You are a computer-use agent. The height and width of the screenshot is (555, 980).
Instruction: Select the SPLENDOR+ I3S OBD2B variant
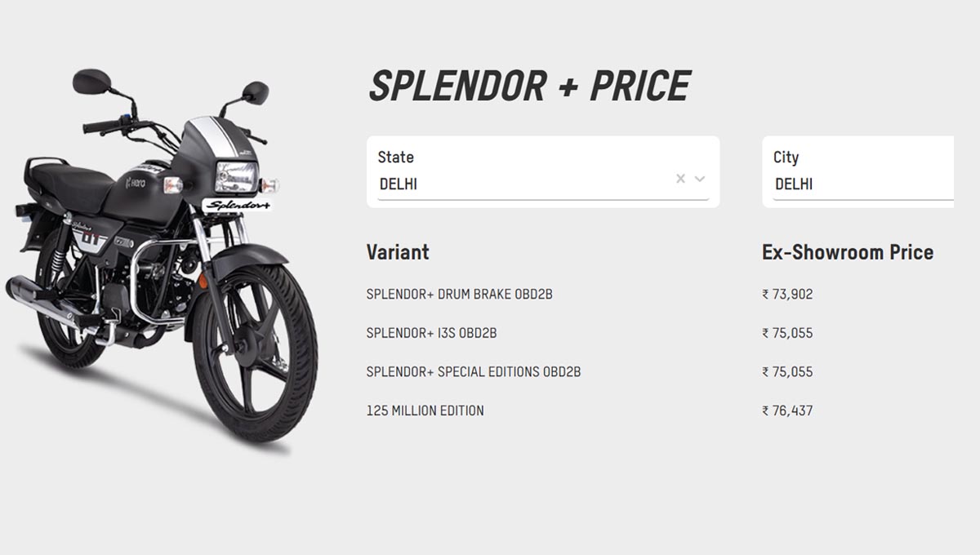430,333
